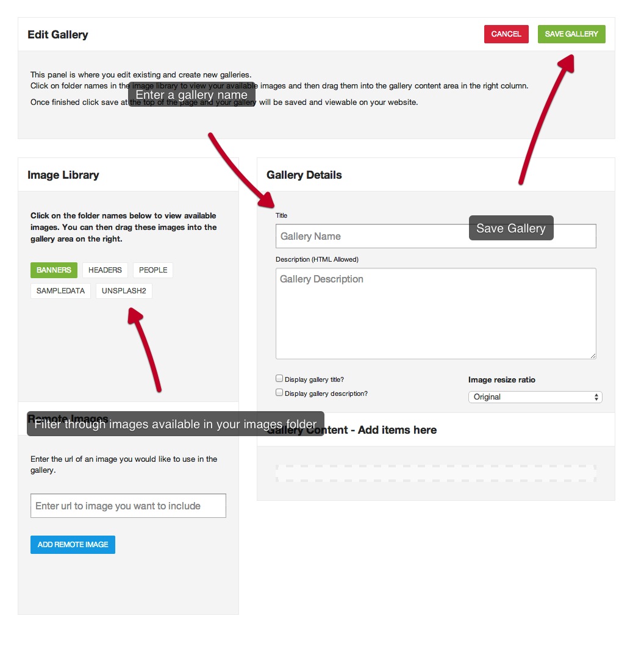Click the red Cancel button

click(506, 34)
